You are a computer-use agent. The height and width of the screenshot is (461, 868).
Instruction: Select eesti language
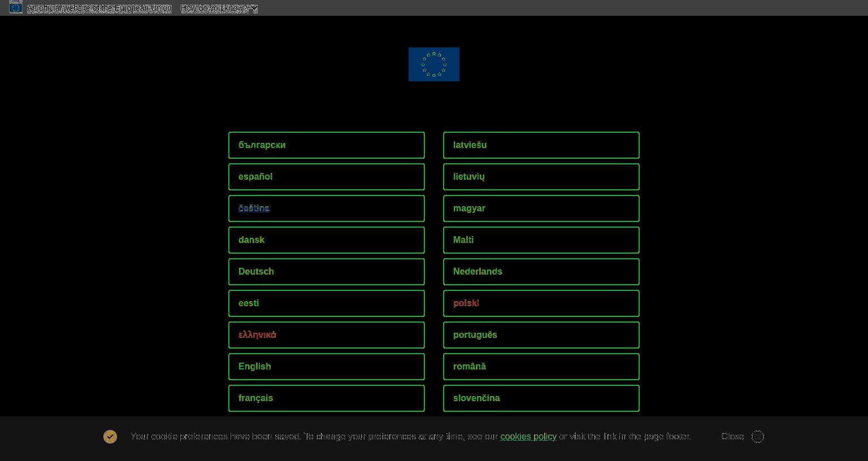(327, 303)
